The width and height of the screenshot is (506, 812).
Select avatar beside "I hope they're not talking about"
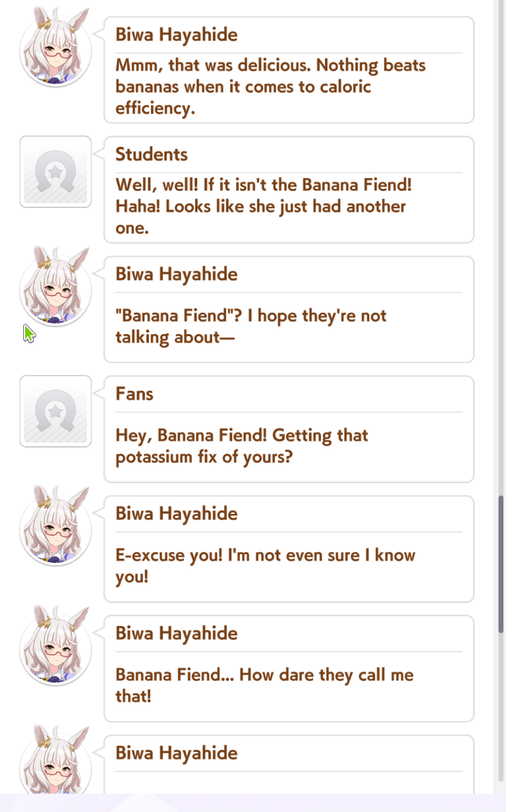pyautogui.click(x=55, y=291)
